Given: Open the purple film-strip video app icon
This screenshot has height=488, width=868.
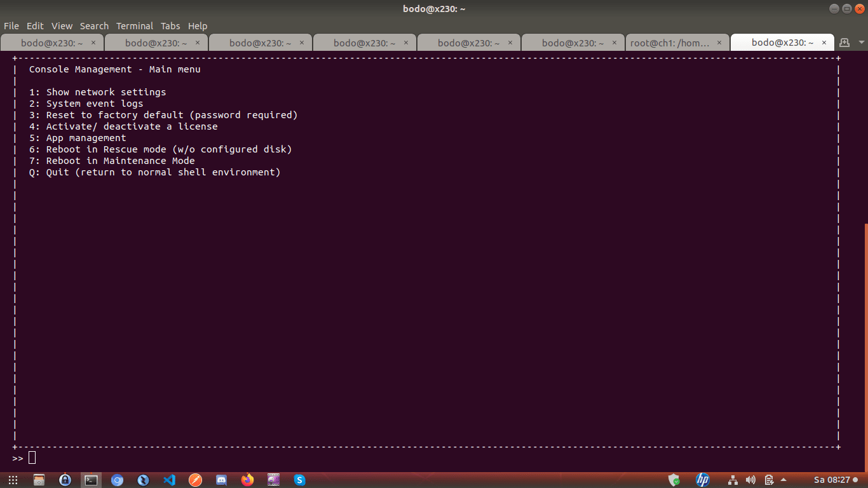Looking at the screenshot, I should pos(273,480).
